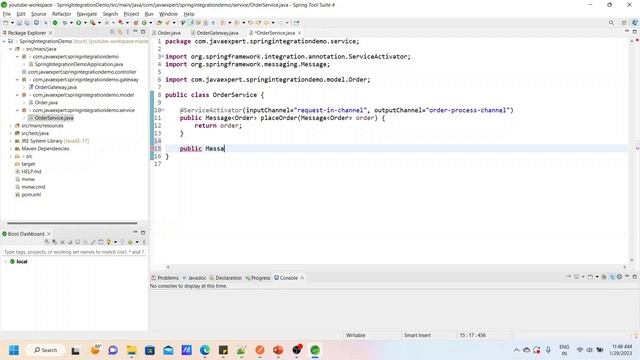The height and width of the screenshot is (360, 640).
Task: Click the Smart Insert status bar entry
Action: [x=417, y=335]
